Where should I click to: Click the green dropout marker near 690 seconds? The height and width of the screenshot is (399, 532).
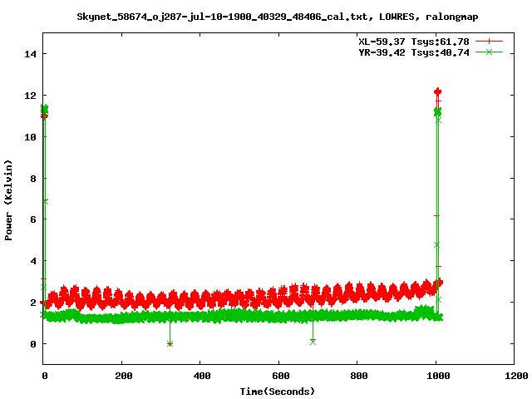click(313, 342)
